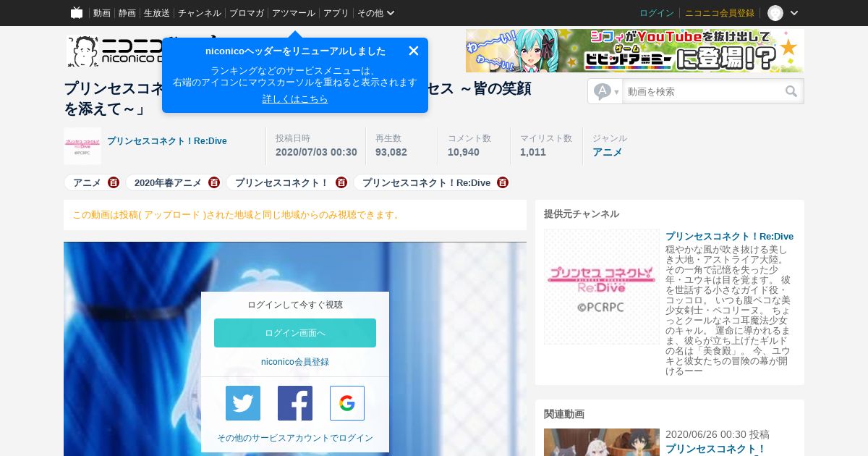Open the 静画 menu item

(x=127, y=13)
